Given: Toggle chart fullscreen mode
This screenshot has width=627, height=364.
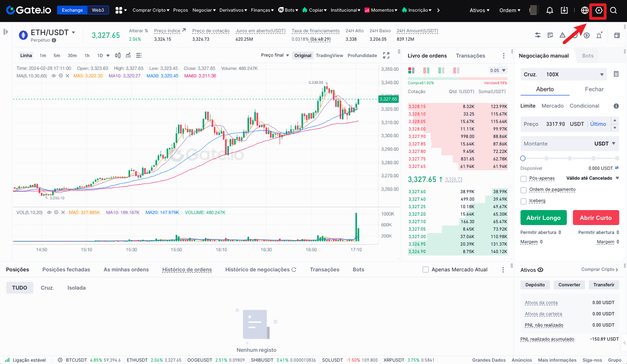Looking at the screenshot, I should pyautogui.click(x=386, y=55).
